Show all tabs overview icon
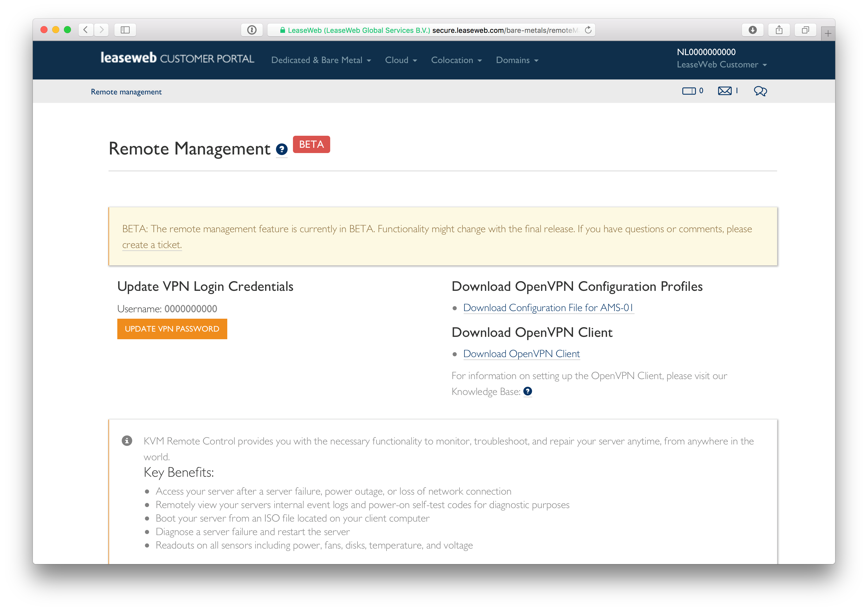The width and height of the screenshot is (868, 611). (x=805, y=30)
